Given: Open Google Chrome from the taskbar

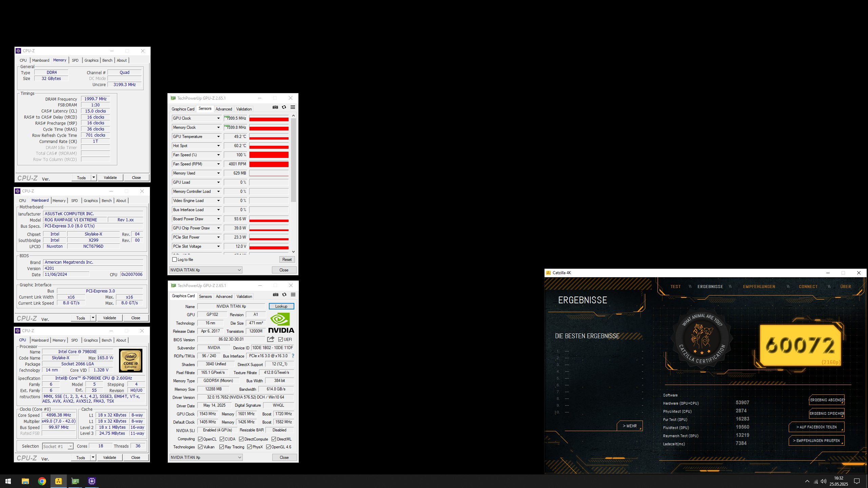Looking at the screenshot, I should tap(42, 481).
